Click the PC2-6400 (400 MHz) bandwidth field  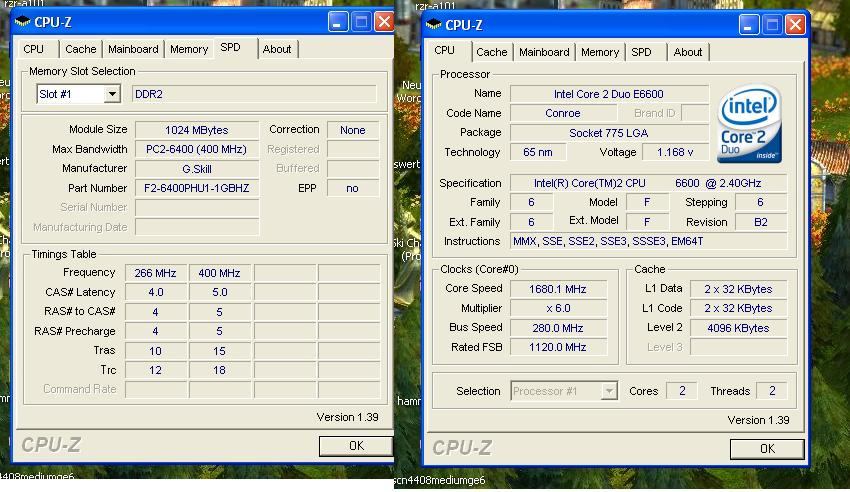197,149
